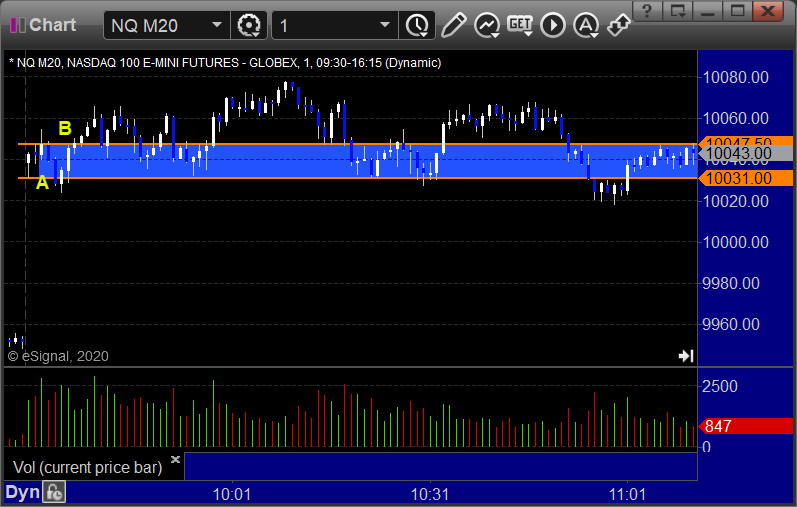Click the 10031.00 orange price tag

point(745,178)
